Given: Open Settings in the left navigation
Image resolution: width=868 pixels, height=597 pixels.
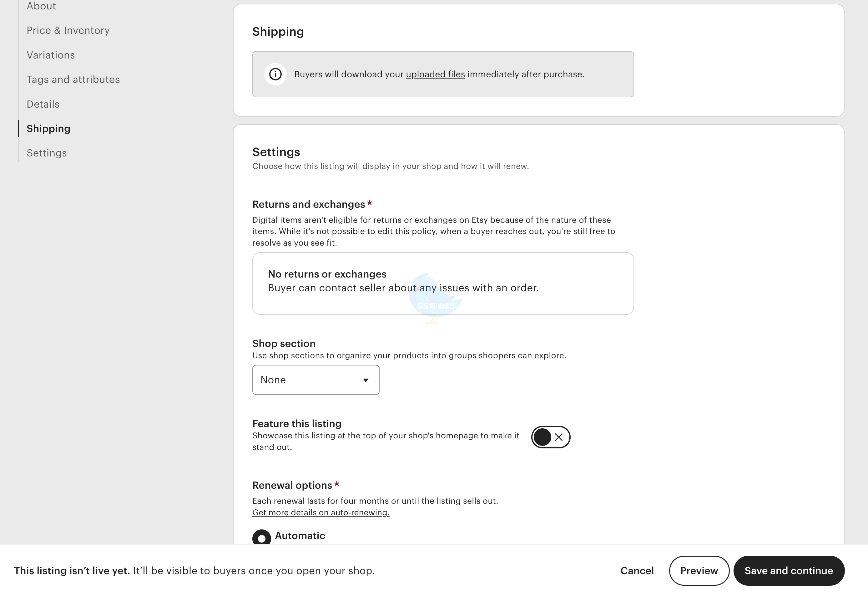Looking at the screenshot, I should (47, 153).
